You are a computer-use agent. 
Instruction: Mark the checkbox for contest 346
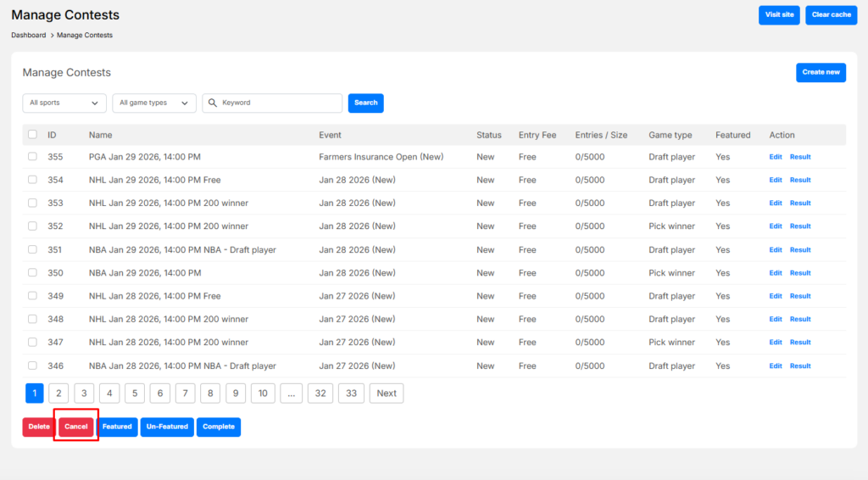[x=32, y=366]
